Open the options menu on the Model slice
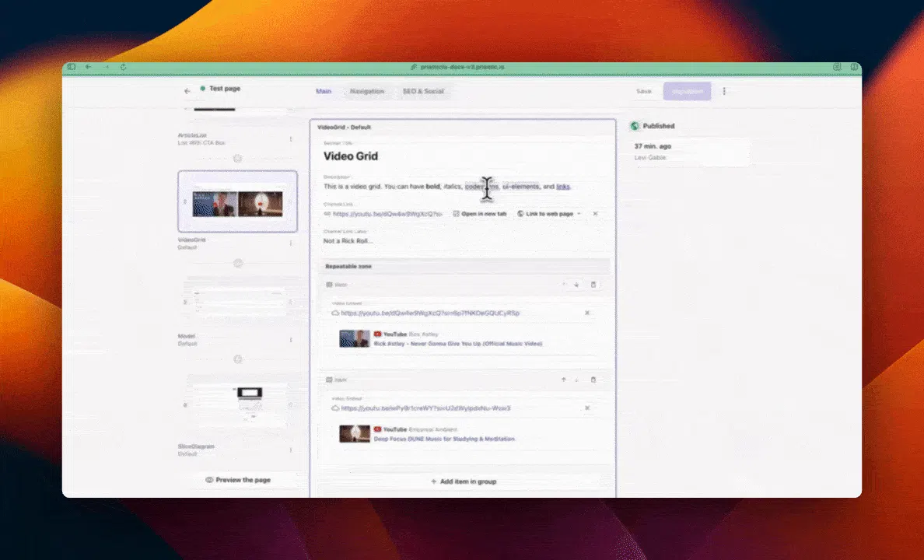Screen dimensions: 924x560 point(290,339)
